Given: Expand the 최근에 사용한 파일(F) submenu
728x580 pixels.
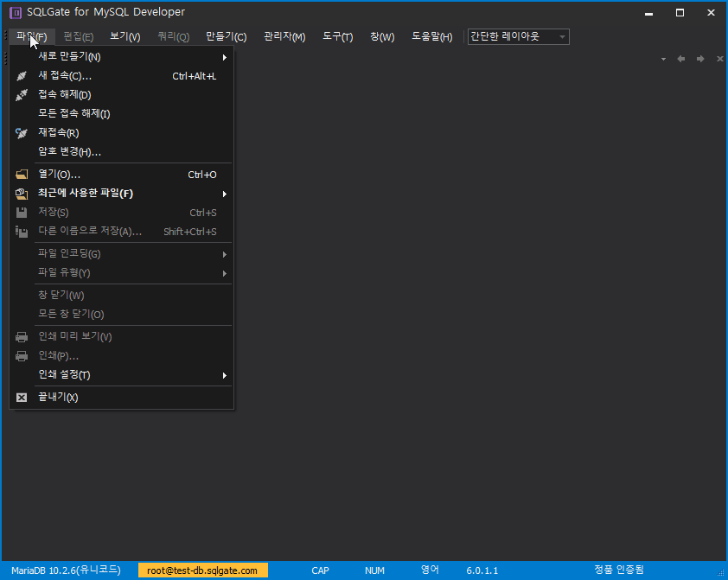Looking at the screenshot, I should tap(121, 194).
